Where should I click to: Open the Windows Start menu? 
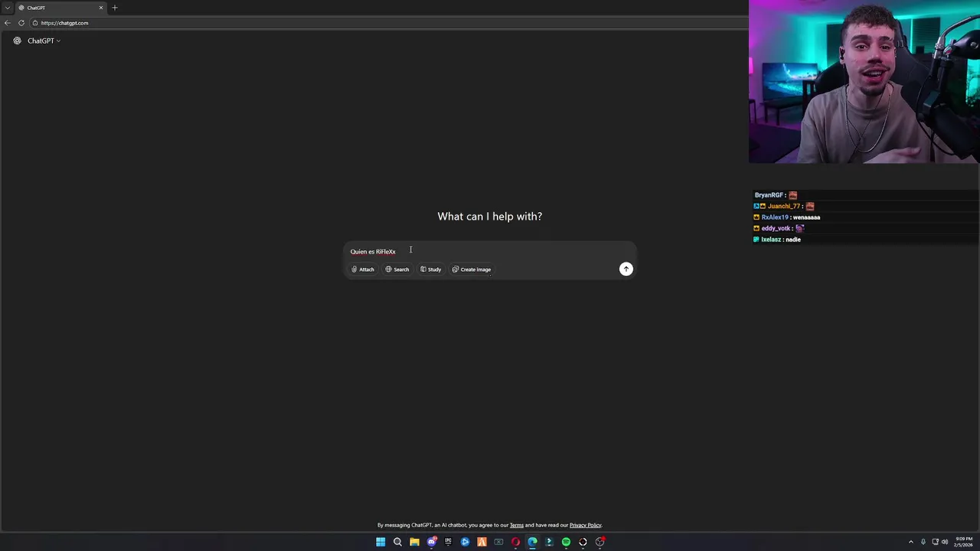[x=381, y=542]
